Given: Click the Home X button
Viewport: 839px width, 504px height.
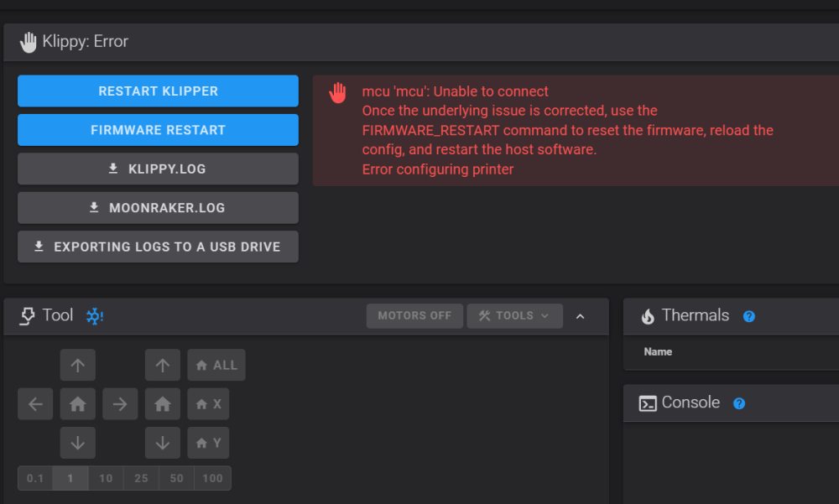Looking at the screenshot, I should (x=208, y=404).
